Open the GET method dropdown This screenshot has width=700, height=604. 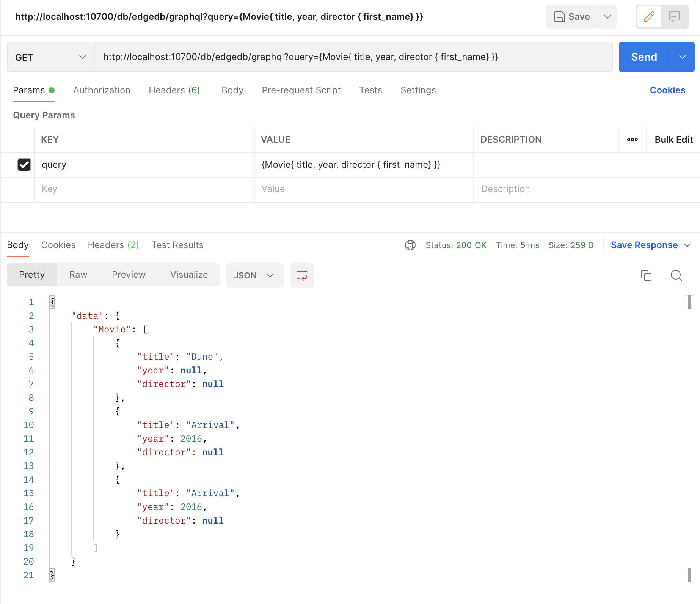coord(51,57)
